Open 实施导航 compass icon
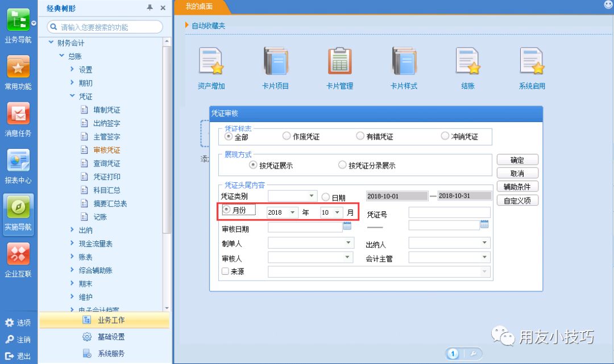This screenshot has width=614, height=364. pyautogui.click(x=18, y=207)
